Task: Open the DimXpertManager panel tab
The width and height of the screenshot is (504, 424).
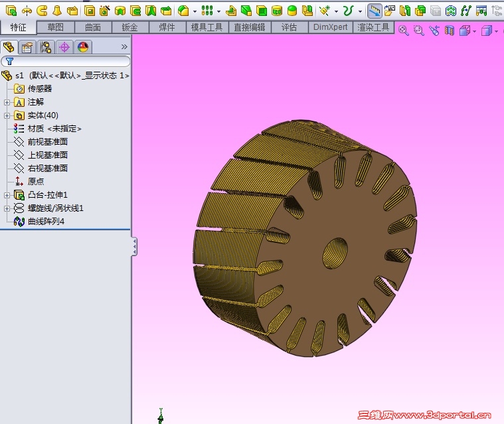Action: (x=64, y=48)
